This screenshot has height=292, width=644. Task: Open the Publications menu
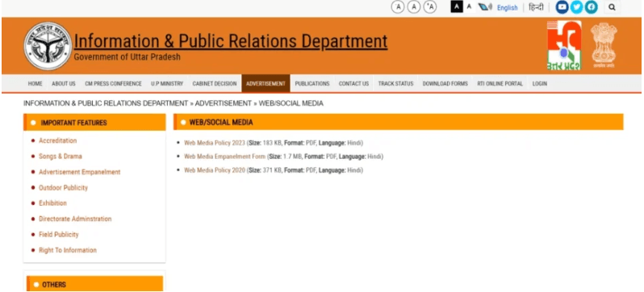312,84
